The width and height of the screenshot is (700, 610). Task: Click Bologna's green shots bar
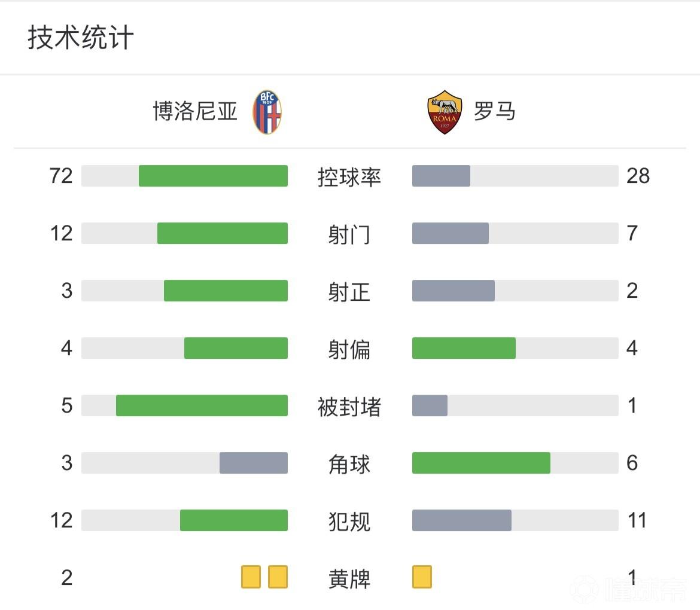tap(223, 233)
